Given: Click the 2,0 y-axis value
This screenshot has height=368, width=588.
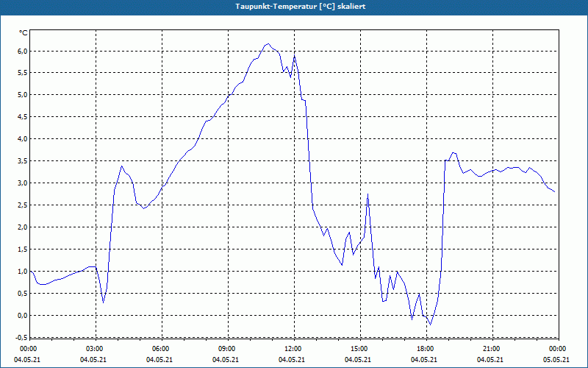Looking at the screenshot, I should pos(23,227).
